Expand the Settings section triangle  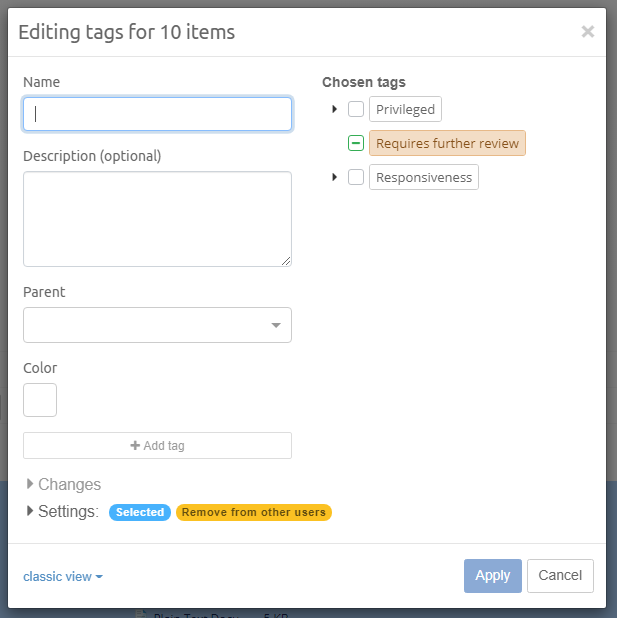[x=30, y=511]
